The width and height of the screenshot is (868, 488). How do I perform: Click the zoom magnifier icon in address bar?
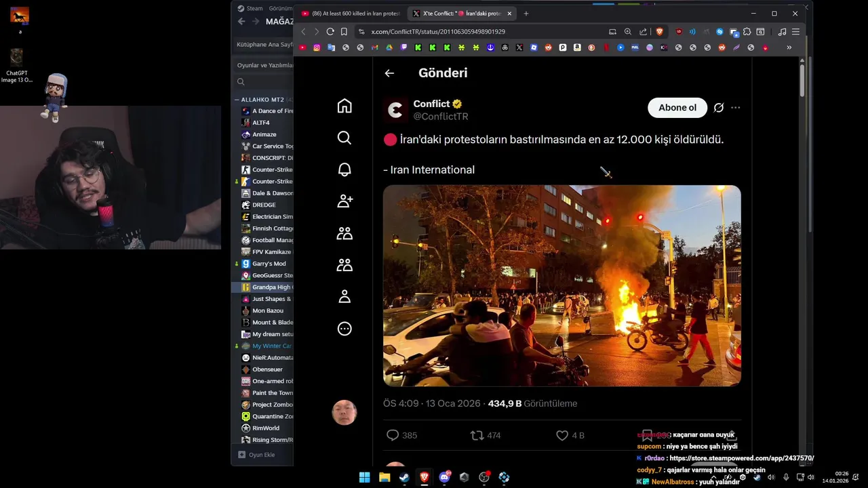click(x=628, y=31)
